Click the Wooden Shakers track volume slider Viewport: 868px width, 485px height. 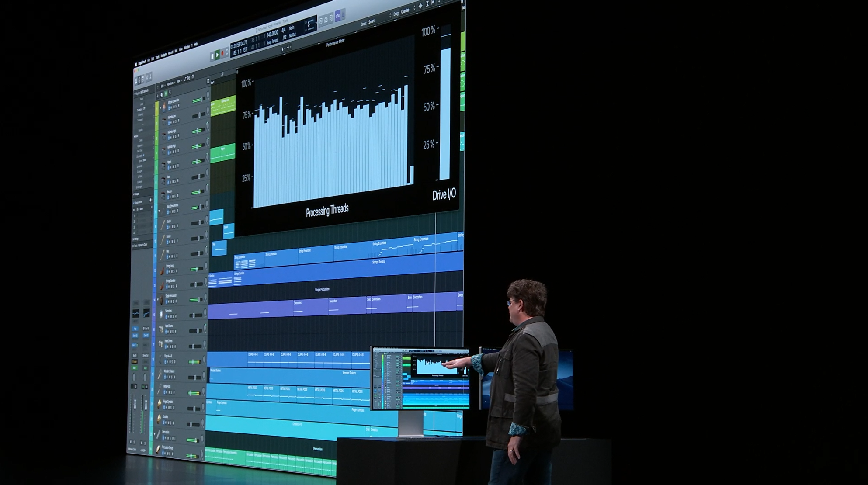tap(194, 377)
